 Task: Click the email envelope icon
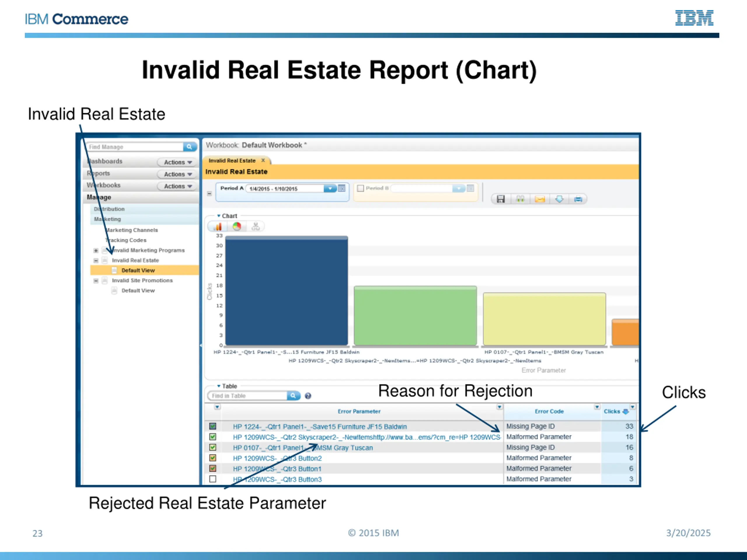click(x=540, y=199)
